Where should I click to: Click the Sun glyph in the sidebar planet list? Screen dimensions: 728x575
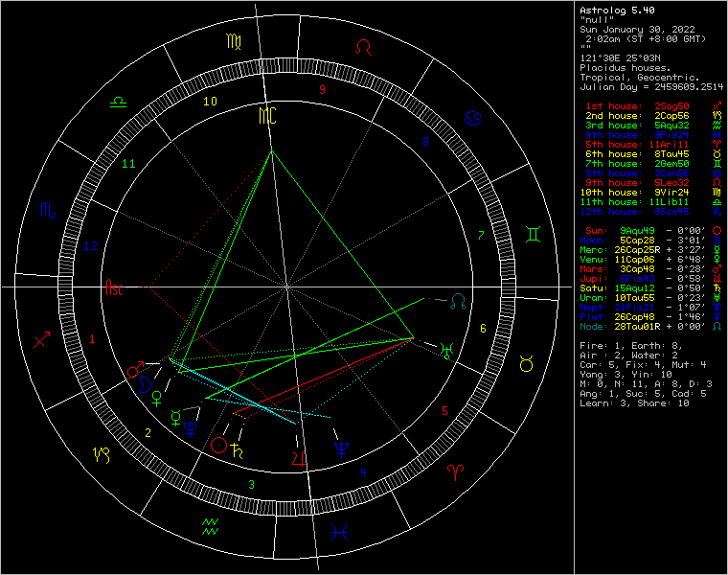pyautogui.click(x=717, y=230)
